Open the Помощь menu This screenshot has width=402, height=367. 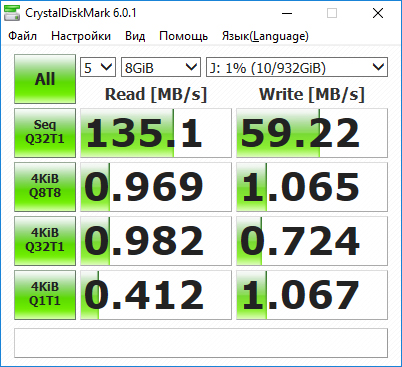coord(184,36)
